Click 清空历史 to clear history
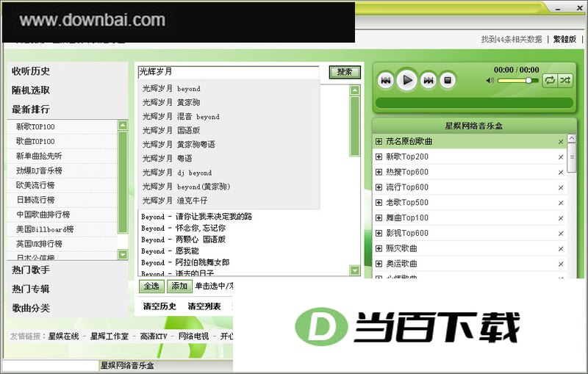Image resolution: width=588 pixels, height=374 pixels. point(159,306)
